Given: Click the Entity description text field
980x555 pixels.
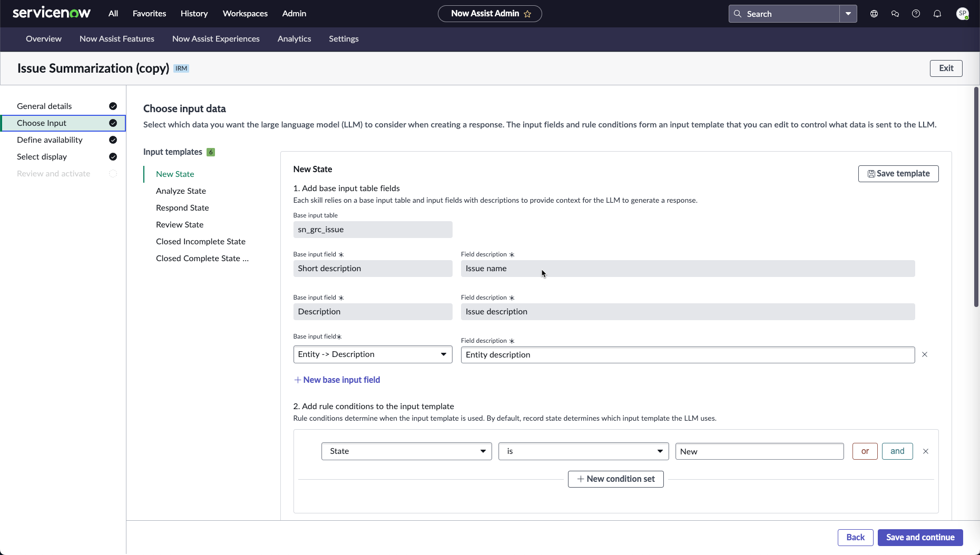Looking at the screenshot, I should click(x=688, y=355).
